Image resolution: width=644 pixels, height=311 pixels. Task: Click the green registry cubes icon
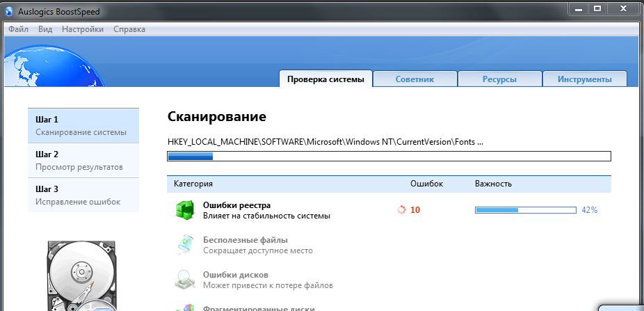pyautogui.click(x=185, y=210)
